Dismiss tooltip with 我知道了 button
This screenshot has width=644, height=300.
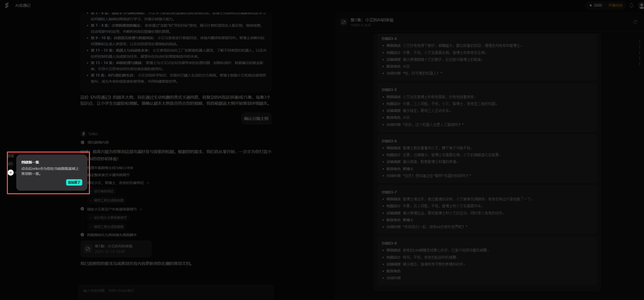[74, 182]
